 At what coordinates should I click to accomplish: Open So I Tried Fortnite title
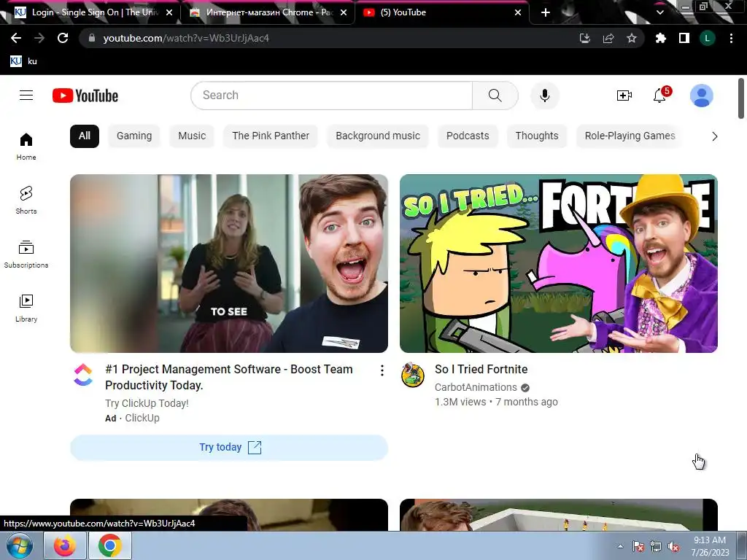(481, 370)
